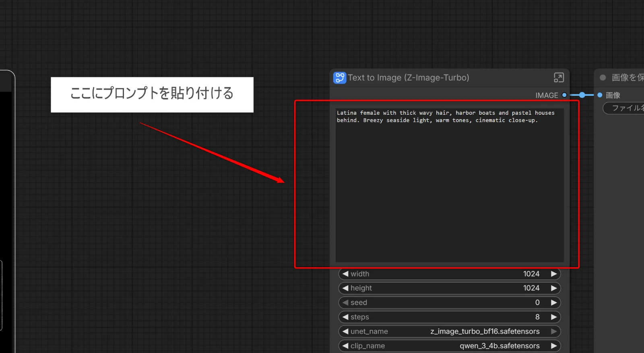Decrease steps with its left arrow

tap(345, 317)
